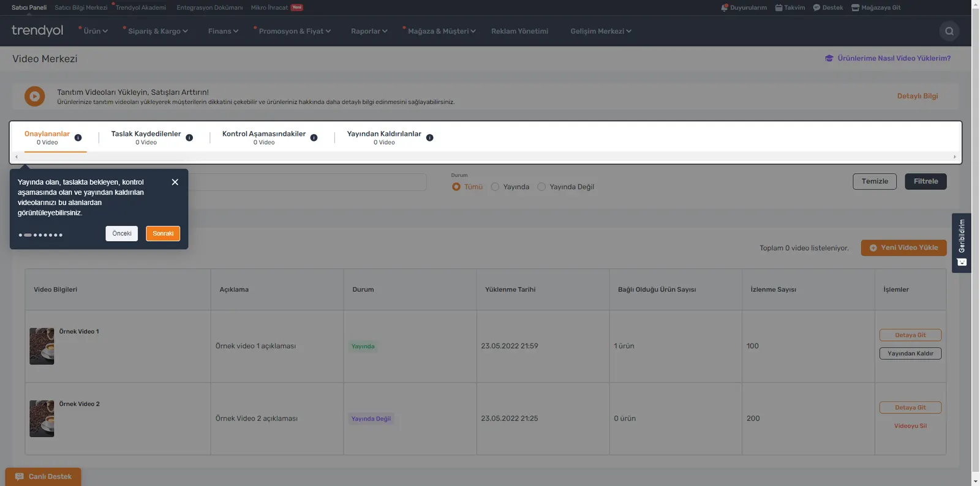The height and width of the screenshot is (486, 980).
Task: Click the Filtrele button
Action: [925, 181]
